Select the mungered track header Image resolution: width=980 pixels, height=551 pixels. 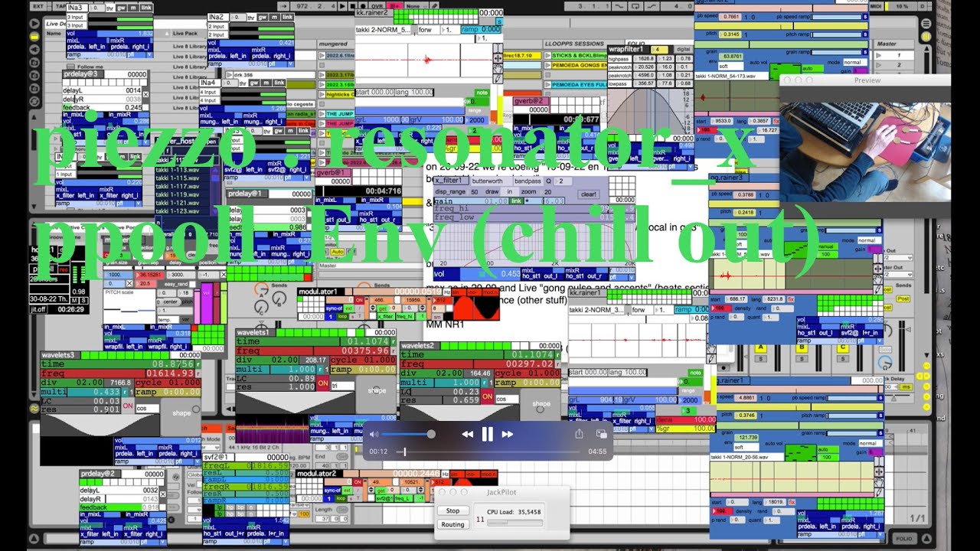(335, 44)
